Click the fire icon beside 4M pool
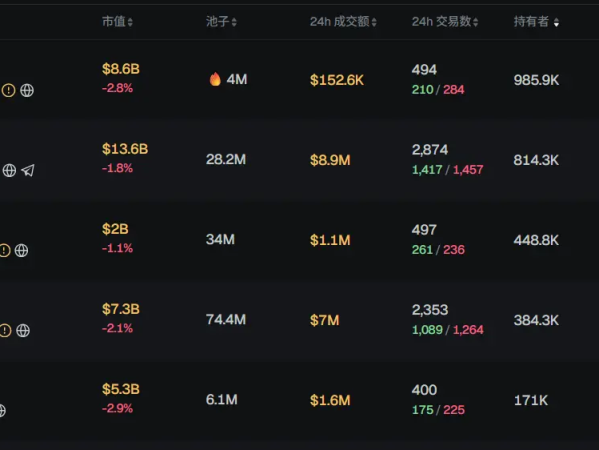Screen dimensions: 599x450 [215, 79]
